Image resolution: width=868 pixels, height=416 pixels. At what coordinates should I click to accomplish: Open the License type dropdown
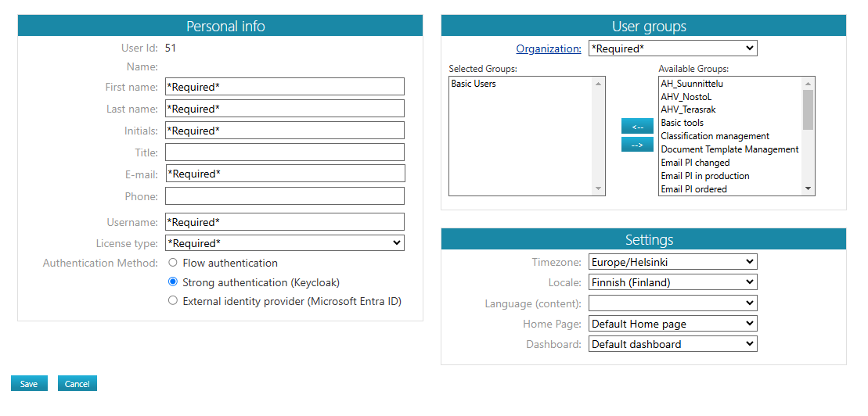pos(284,243)
